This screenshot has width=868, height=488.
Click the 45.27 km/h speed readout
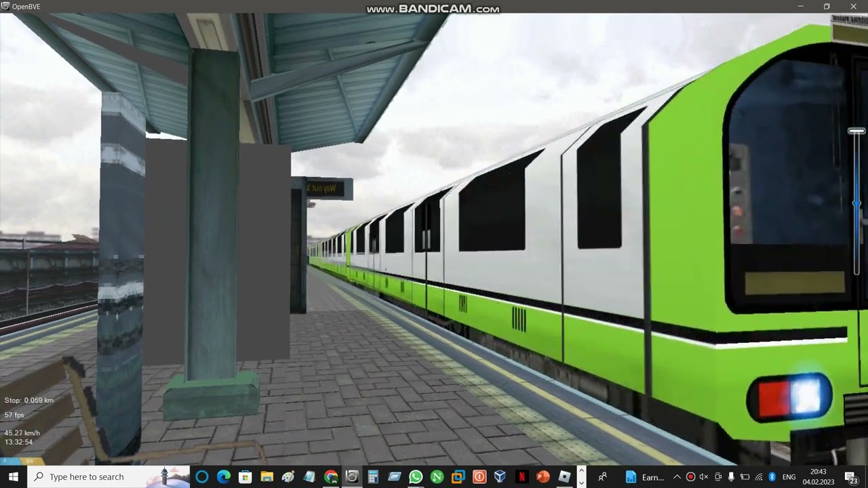tap(22, 433)
